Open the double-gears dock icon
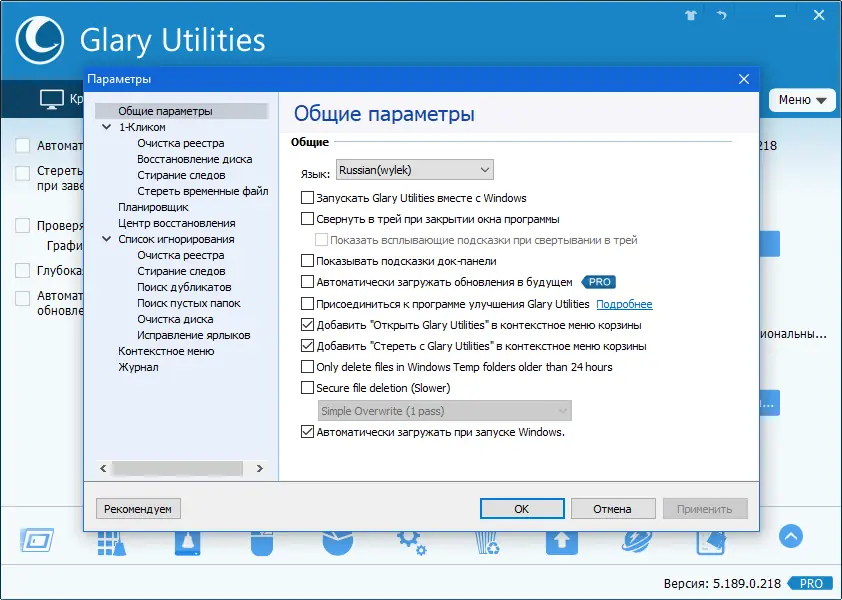The image size is (842, 600). pos(412,544)
